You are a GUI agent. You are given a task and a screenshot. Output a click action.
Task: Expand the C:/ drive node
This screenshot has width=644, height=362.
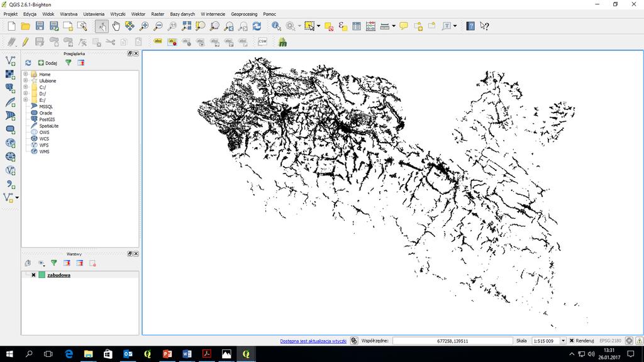(x=25, y=87)
